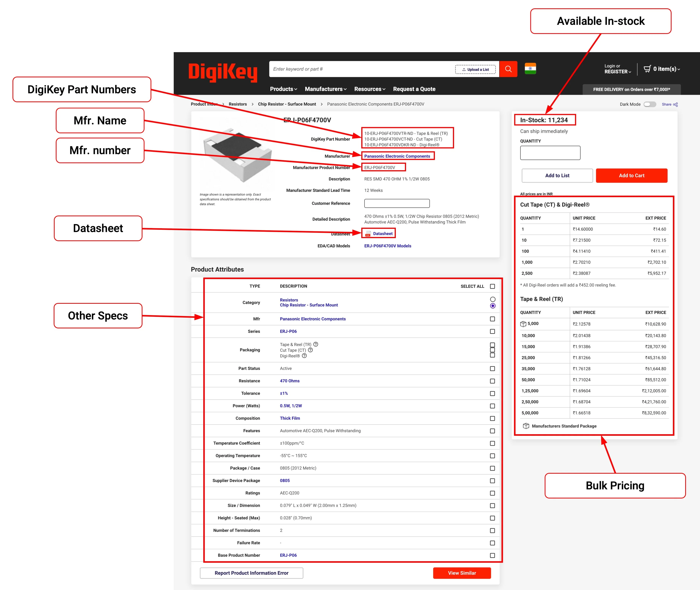The height and width of the screenshot is (590, 700).
Task: Click help icon next to Tape & Reel (TR)
Action: pos(315,344)
